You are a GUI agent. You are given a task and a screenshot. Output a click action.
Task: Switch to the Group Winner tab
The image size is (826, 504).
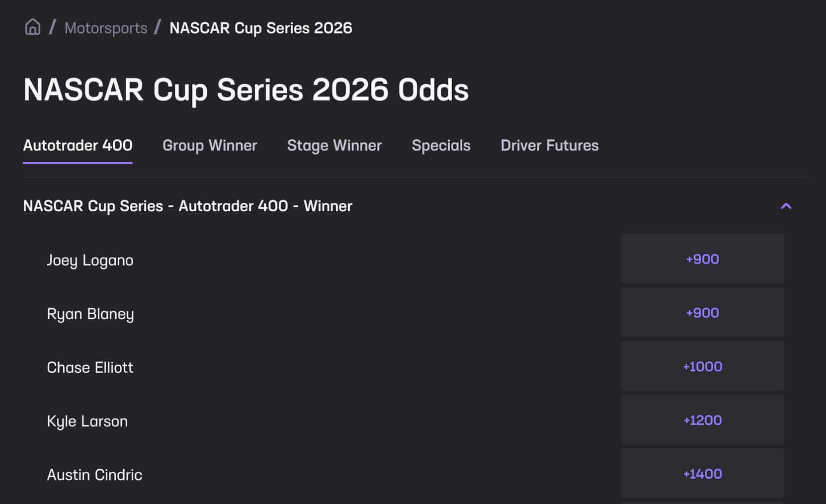coord(210,145)
